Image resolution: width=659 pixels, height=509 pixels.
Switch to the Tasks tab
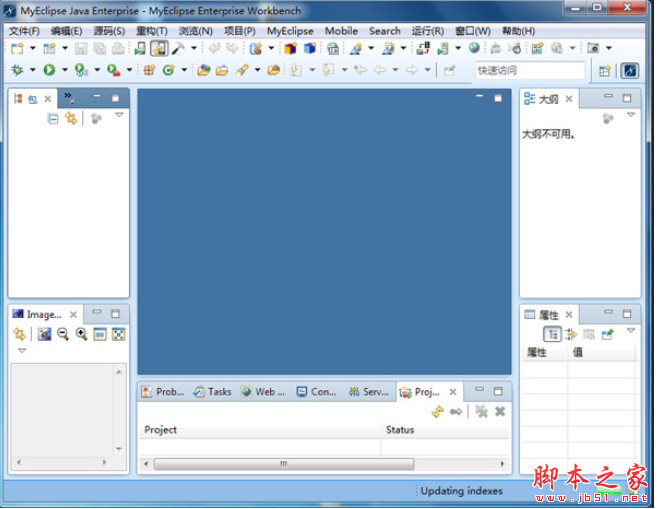pos(212,392)
